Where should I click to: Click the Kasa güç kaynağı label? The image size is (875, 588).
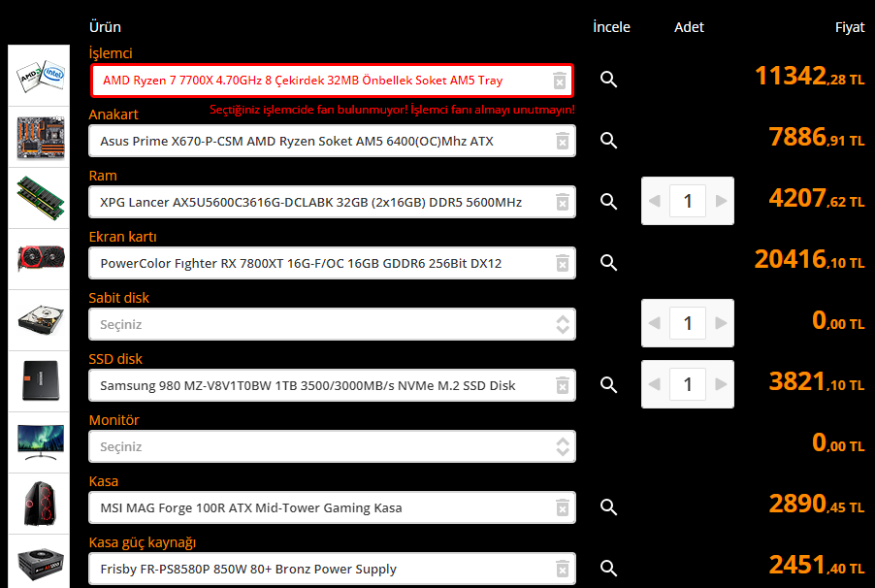tap(143, 542)
